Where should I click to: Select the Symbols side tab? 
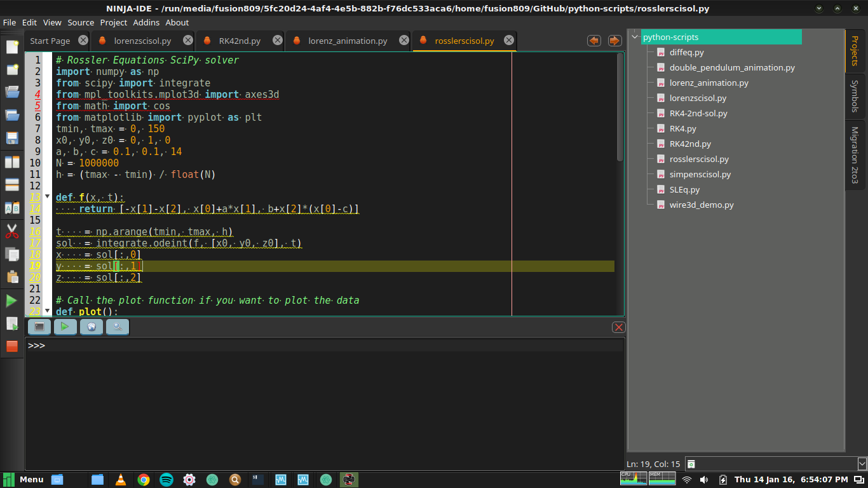point(856,97)
